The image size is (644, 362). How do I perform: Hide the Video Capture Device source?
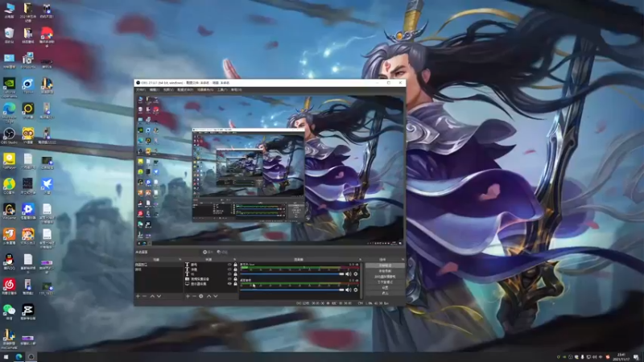229,278
